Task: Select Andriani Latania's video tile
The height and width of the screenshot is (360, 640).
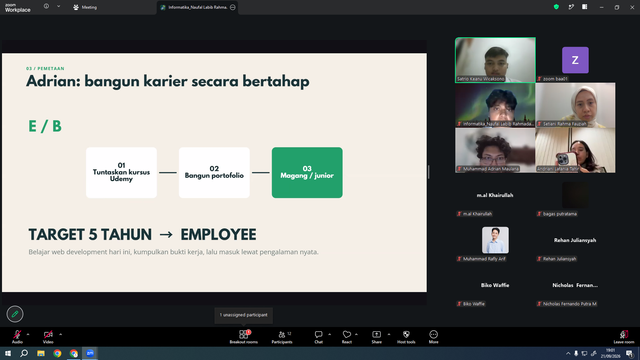Action: coord(575,150)
